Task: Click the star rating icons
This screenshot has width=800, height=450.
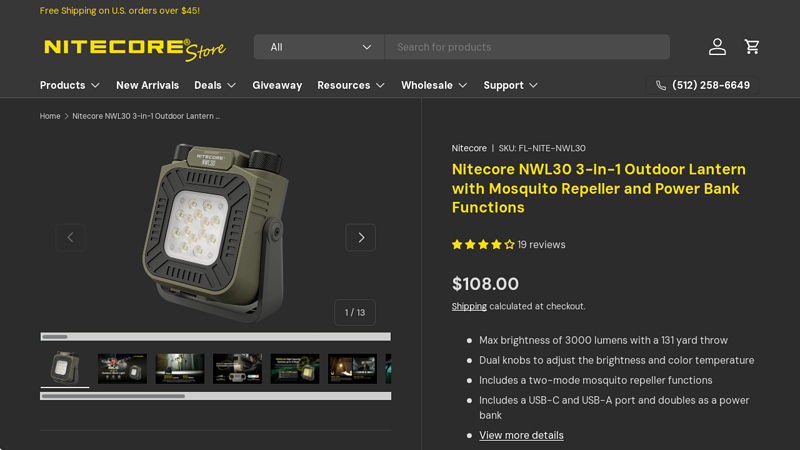Action: tap(483, 245)
